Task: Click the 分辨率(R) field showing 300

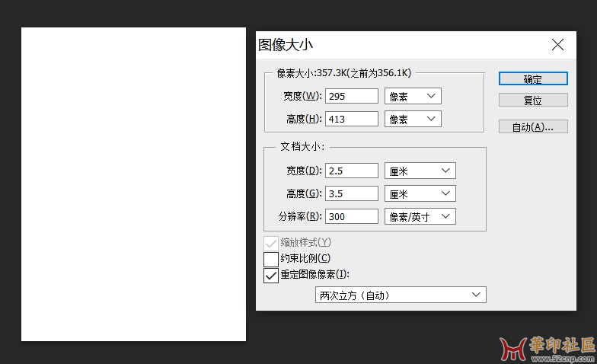Action: [x=351, y=216]
